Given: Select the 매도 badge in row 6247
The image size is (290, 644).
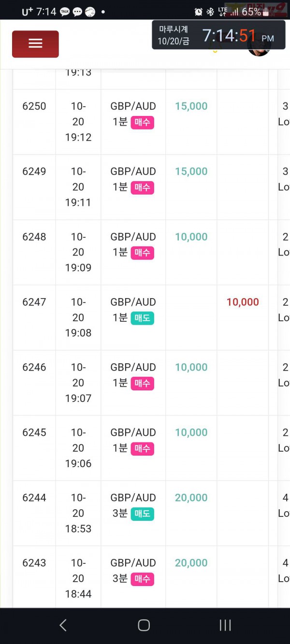Looking at the screenshot, I should click(142, 318).
